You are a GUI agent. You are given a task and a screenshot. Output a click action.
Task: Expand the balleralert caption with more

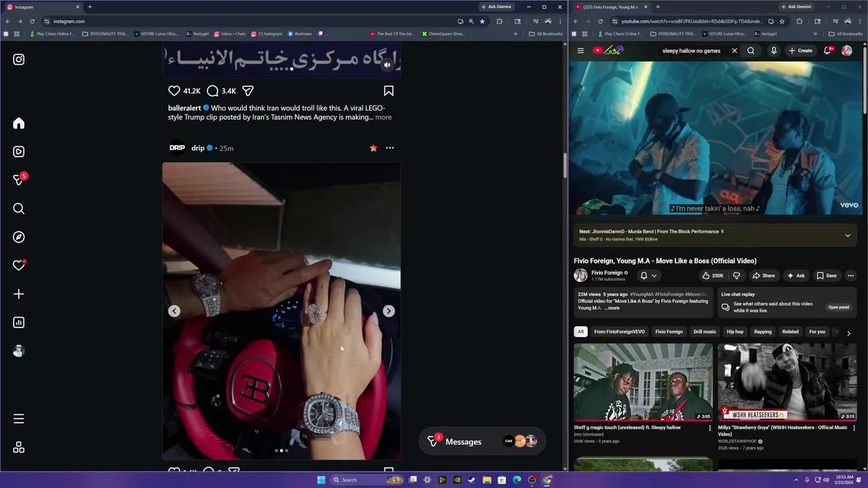[x=383, y=117]
